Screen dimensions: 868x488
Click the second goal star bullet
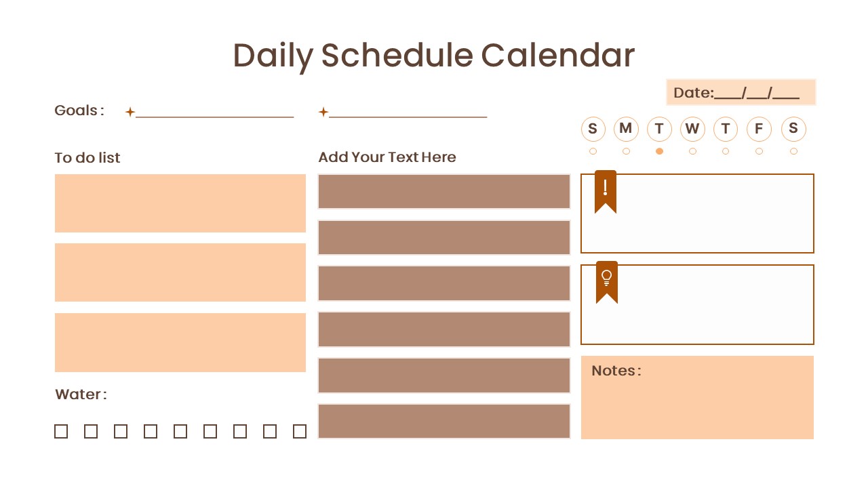323,112
